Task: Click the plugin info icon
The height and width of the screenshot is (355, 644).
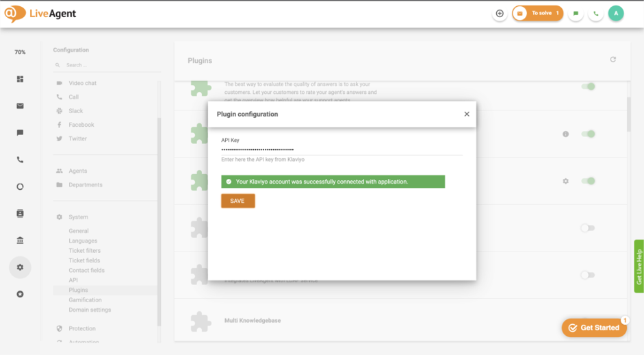Action: pyautogui.click(x=565, y=134)
